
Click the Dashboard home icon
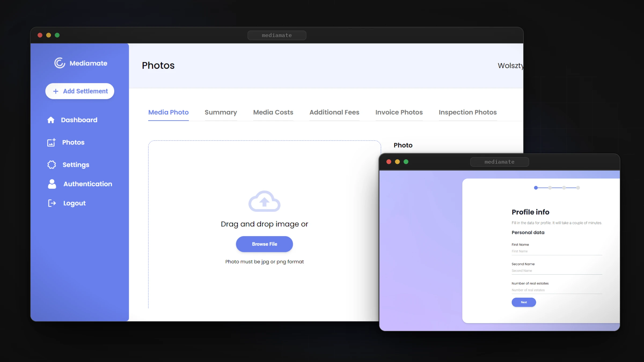point(51,120)
